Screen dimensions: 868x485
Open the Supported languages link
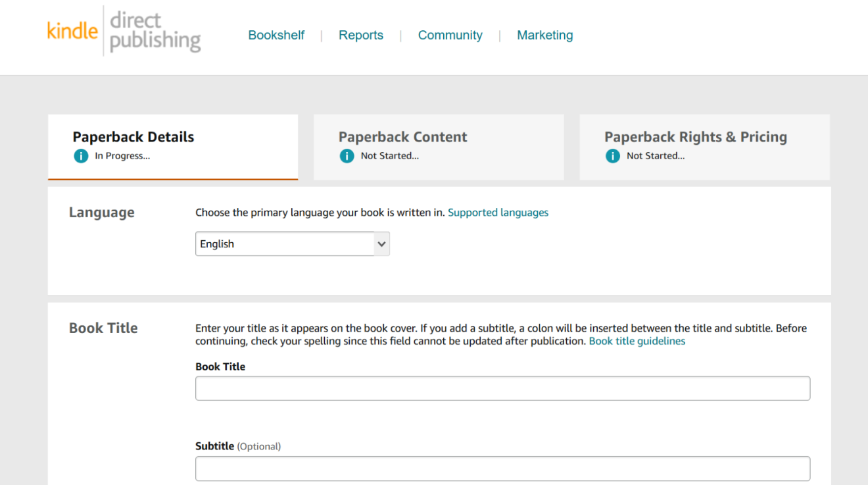tap(498, 213)
